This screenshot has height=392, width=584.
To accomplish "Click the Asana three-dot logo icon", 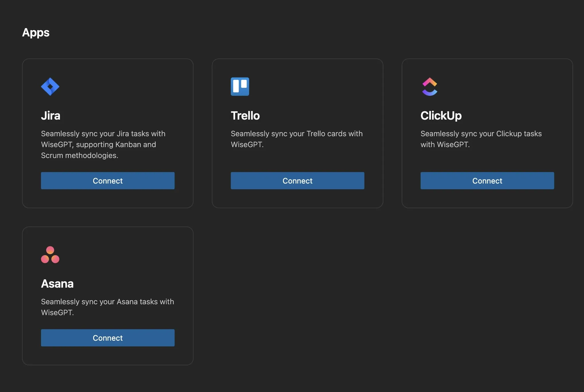I will (x=50, y=255).
